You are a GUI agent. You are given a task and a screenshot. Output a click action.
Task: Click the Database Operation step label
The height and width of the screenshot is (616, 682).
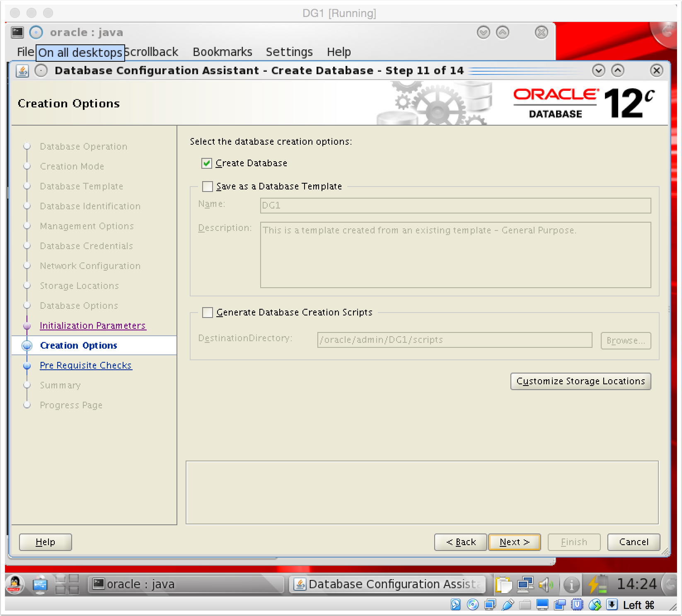click(84, 146)
